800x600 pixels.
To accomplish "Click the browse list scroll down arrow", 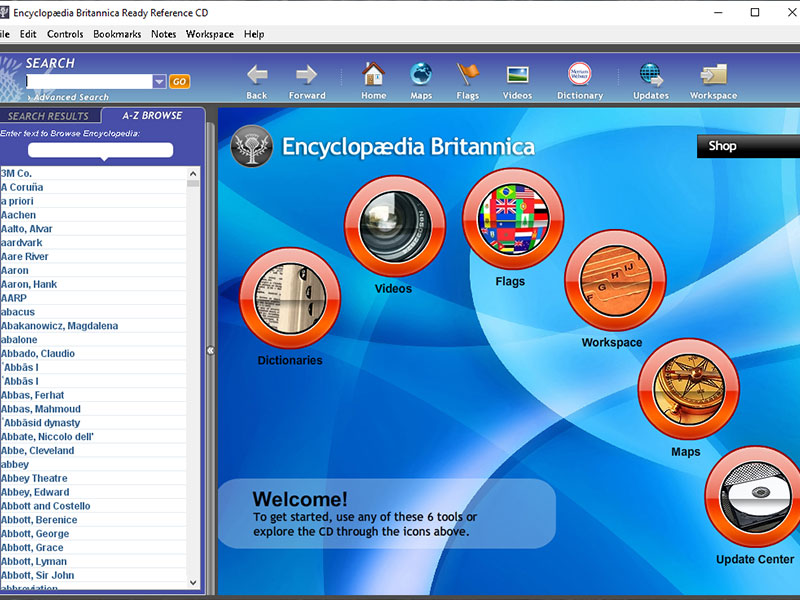I will tap(193, 583).
